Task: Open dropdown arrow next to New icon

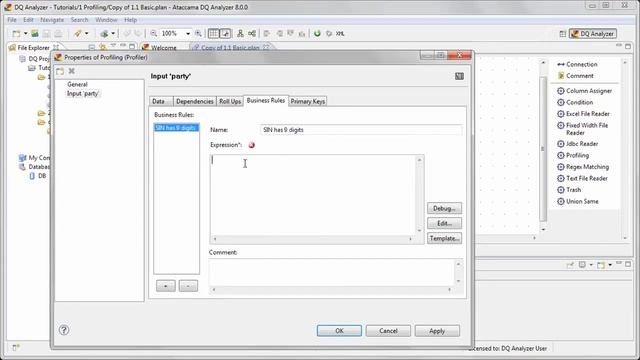Action: coord(25,33)
